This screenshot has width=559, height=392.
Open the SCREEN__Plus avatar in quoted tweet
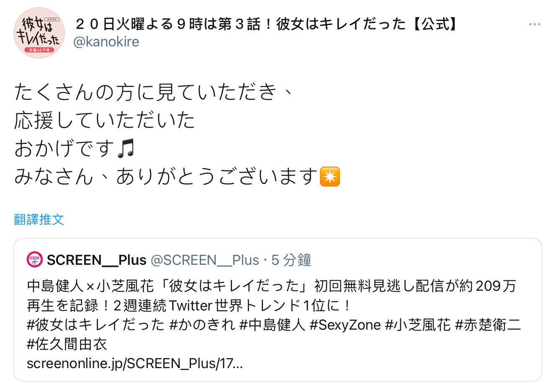pos(34,259)
